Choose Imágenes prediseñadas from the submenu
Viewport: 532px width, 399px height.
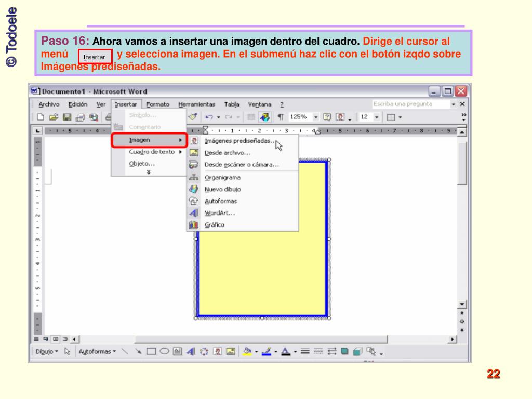point(243,141)
